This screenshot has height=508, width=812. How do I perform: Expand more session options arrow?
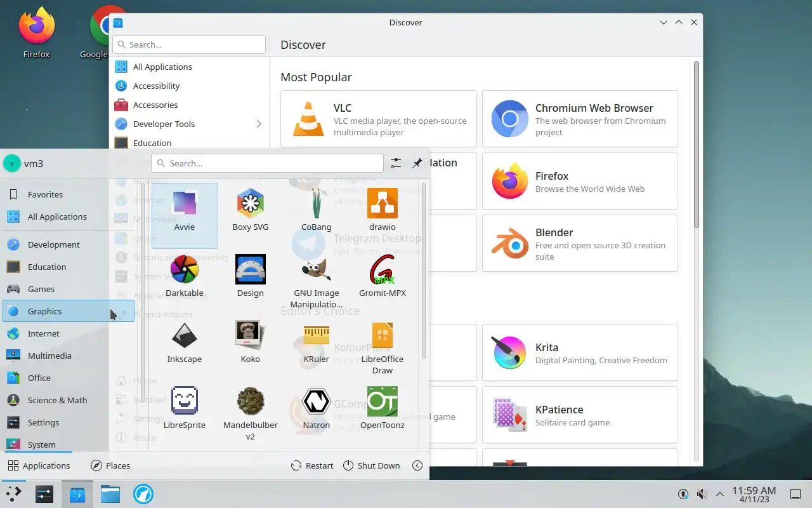[x=417, y=465]
